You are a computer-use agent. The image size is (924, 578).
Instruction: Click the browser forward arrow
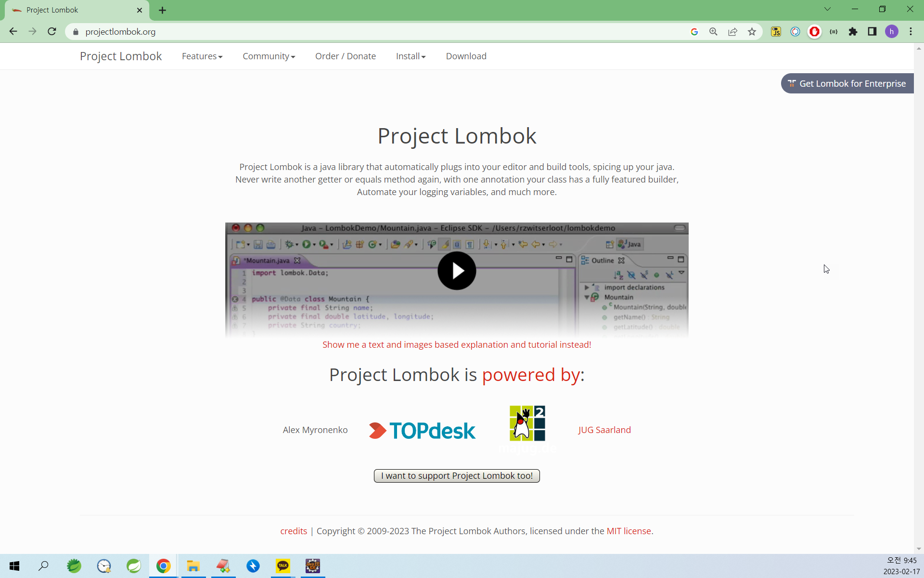pyautogui.click(x=32, y=31)
